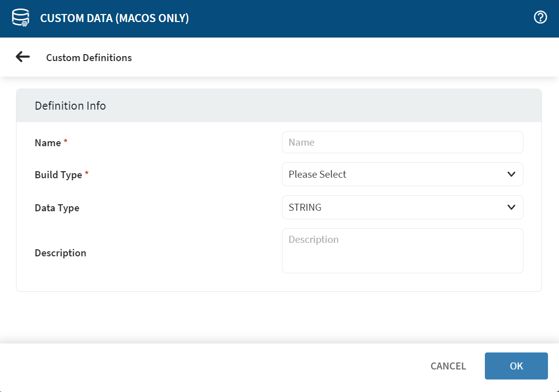Click the red asterisk beside Build Type
Image resolution: width=559 pixels, height=392 pixels.
click(x=87, y=174)
